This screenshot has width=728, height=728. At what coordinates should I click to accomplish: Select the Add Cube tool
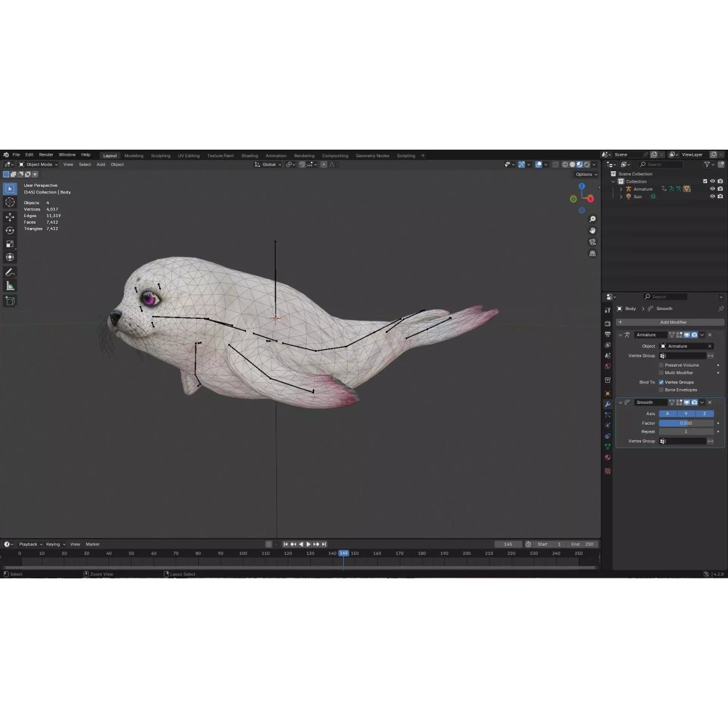(9, 301)
